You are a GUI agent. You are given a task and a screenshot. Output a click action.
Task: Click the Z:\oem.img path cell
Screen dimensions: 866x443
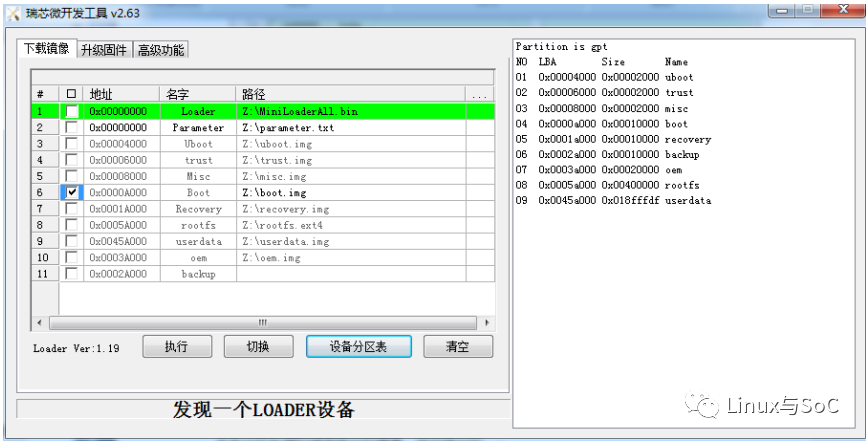tap(351, 257)
